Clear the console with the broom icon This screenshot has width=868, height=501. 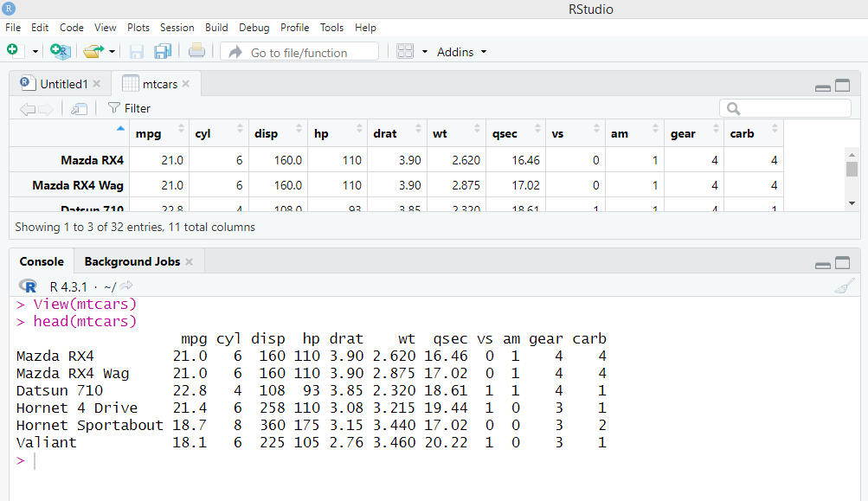pos(845,286)
